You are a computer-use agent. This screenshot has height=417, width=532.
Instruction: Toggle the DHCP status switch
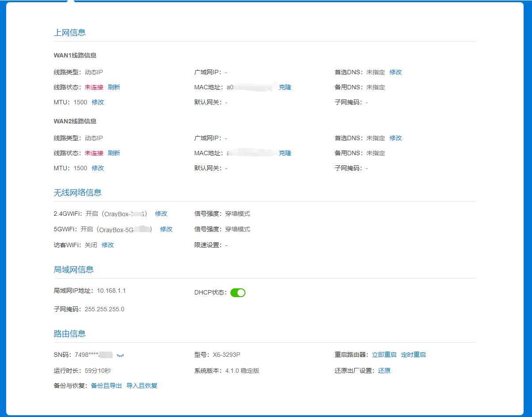coord(238,293)
